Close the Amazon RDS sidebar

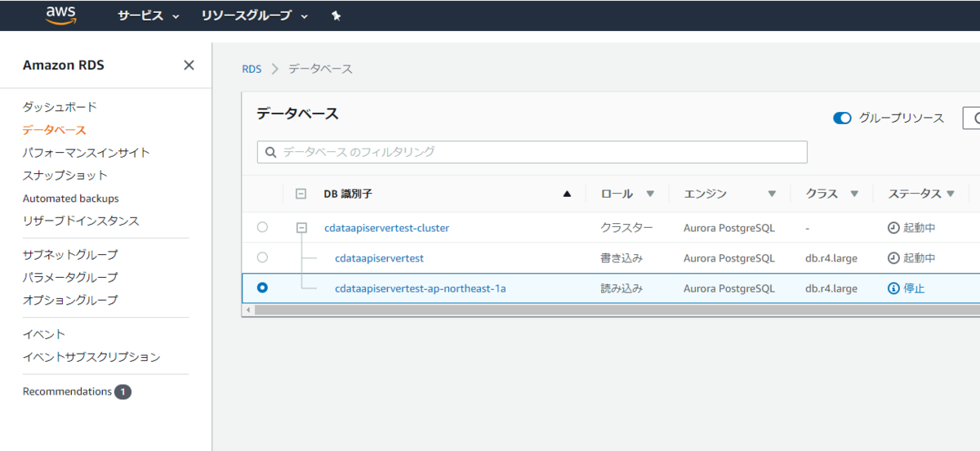coord(189,65)
